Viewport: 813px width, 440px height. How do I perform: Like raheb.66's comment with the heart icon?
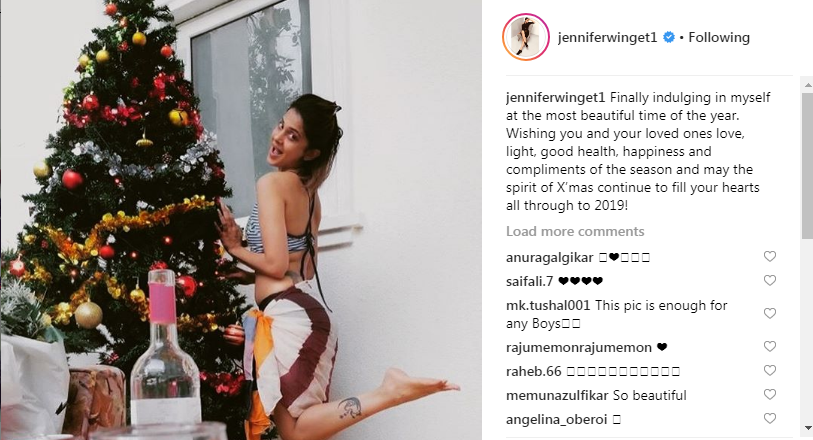tap(770, 371)
